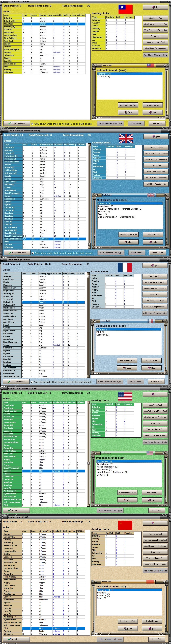Click Undo Selected Build in China's Undo Builds dialog
171x644 pixels.
128,105
